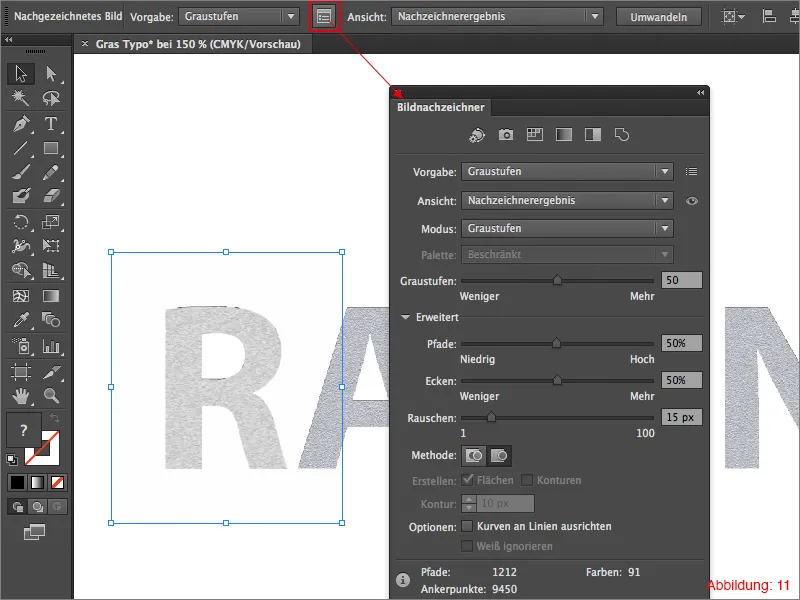Apply the Outline preset icon
The width and height of the screenshot is (800, 600).
pos(622,135)
